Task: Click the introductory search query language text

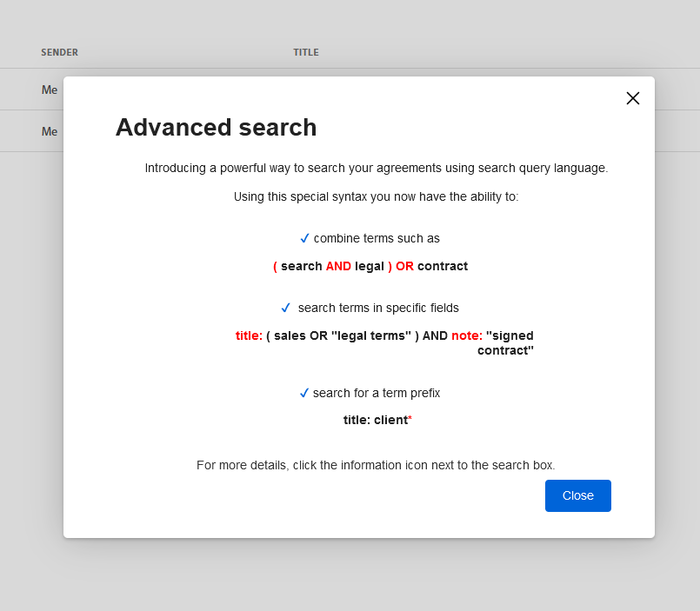Action: pos(376,168)
